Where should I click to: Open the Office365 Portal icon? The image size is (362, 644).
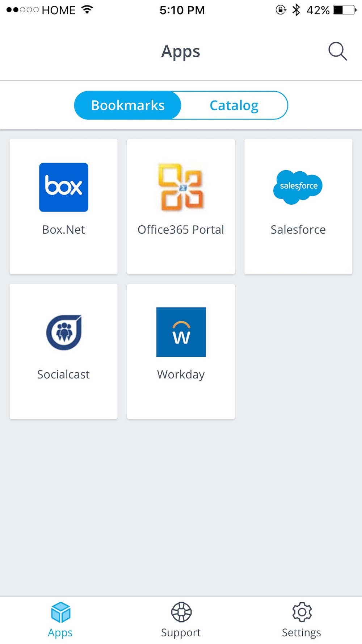[x=181, y=187]
